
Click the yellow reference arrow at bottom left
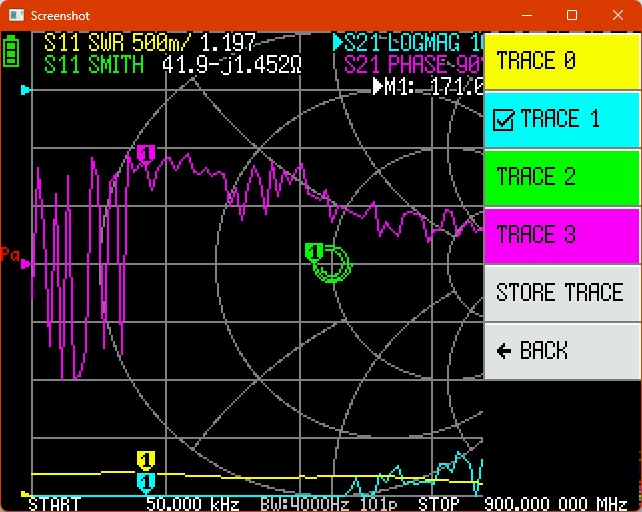(25, 493)
